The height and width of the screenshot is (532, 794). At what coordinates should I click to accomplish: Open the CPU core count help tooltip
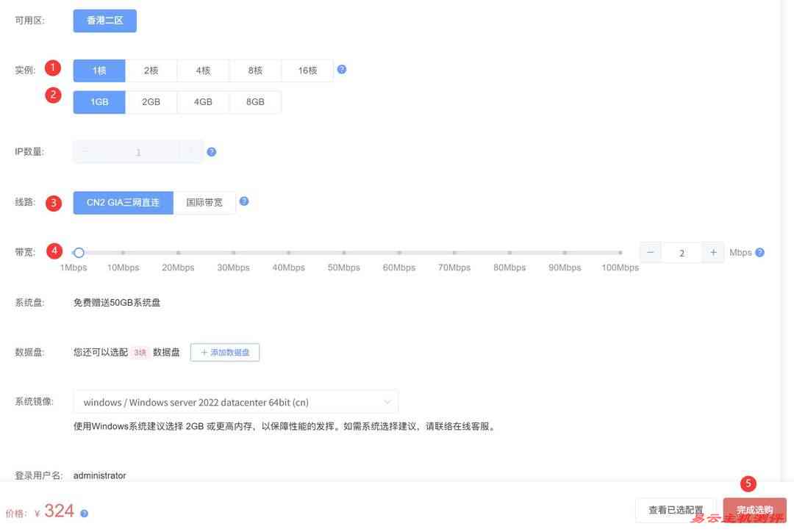(x=341, y=68)
